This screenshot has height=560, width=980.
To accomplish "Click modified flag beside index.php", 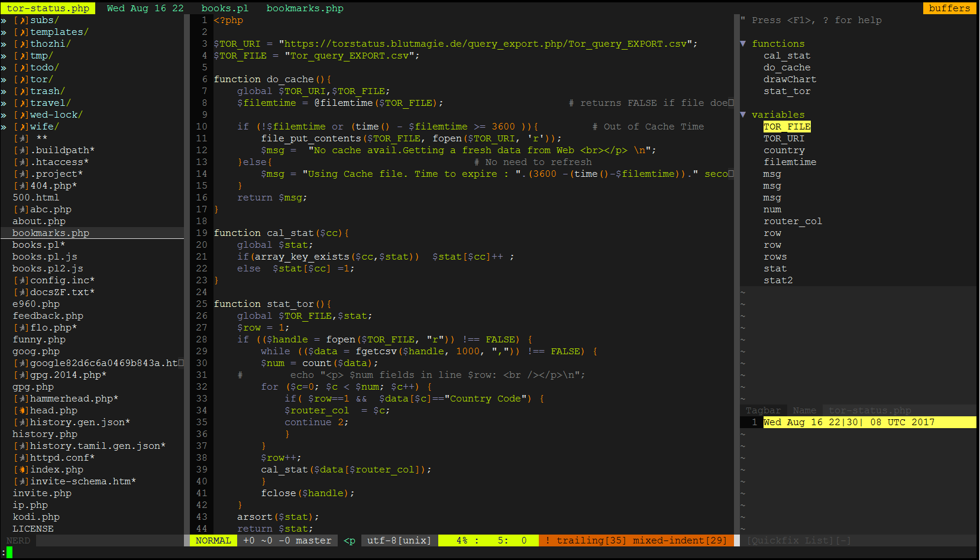I will pos(21,470).
